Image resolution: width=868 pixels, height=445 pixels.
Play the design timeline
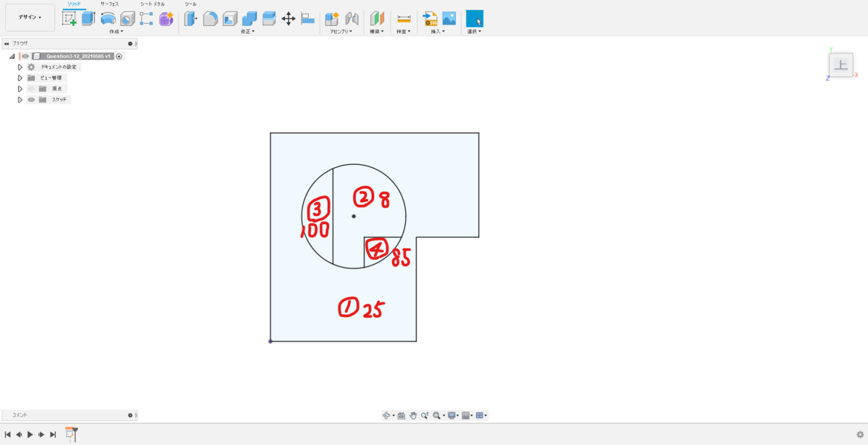pos(30,434)
